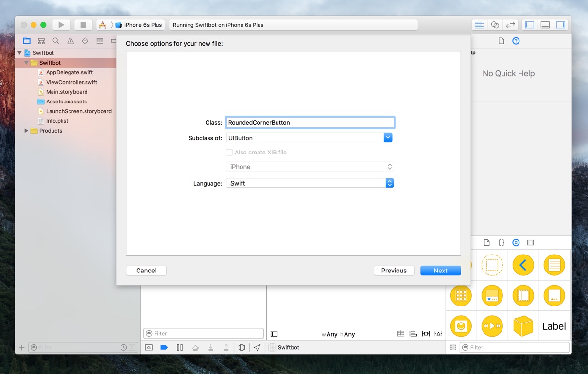
Task: Edit the Class name field
Action: [310, 122]
